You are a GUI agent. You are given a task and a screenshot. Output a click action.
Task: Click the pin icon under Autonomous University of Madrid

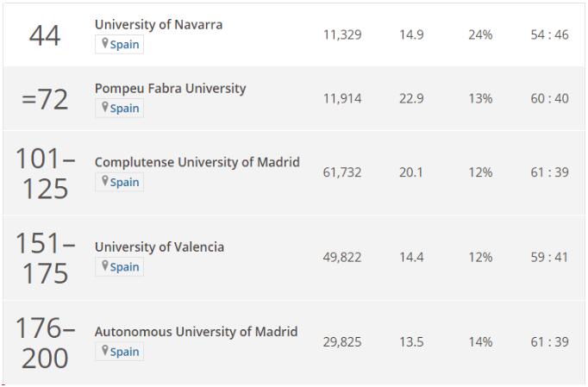point(105,351)
